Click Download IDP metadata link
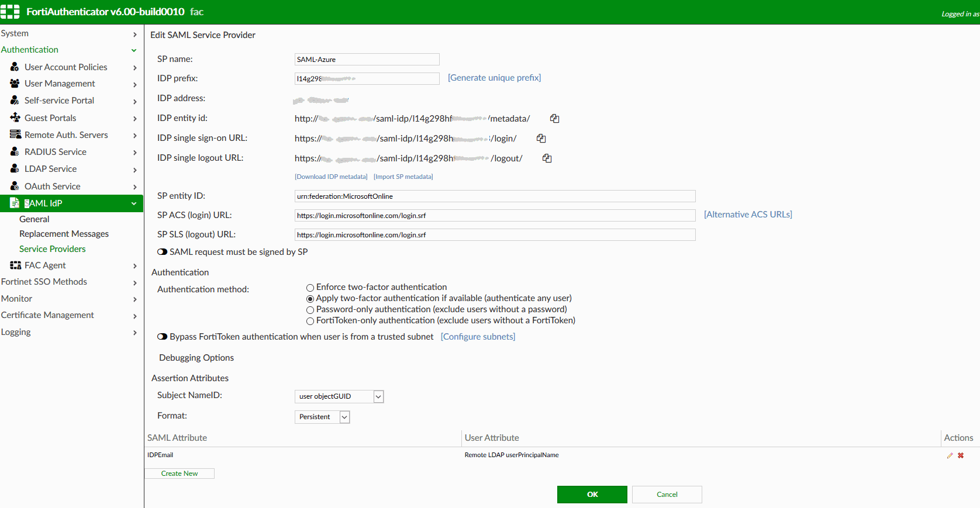The height and width of the screenshot is (508, 980). [331, 177]
